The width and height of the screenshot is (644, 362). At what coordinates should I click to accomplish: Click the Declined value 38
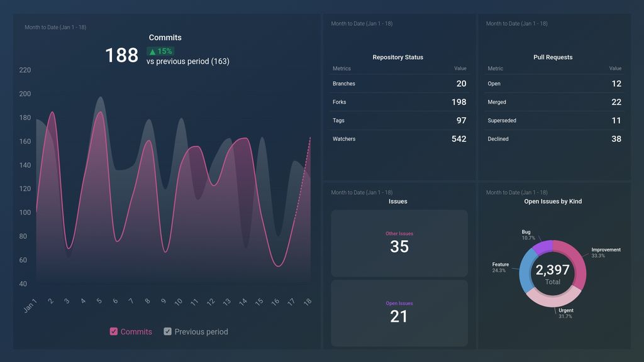[616, 139]
